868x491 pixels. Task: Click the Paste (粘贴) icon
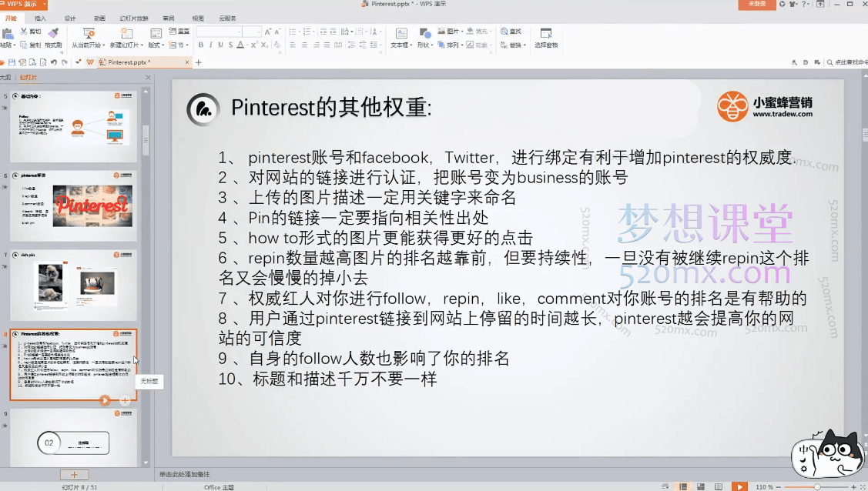(8, 32)
